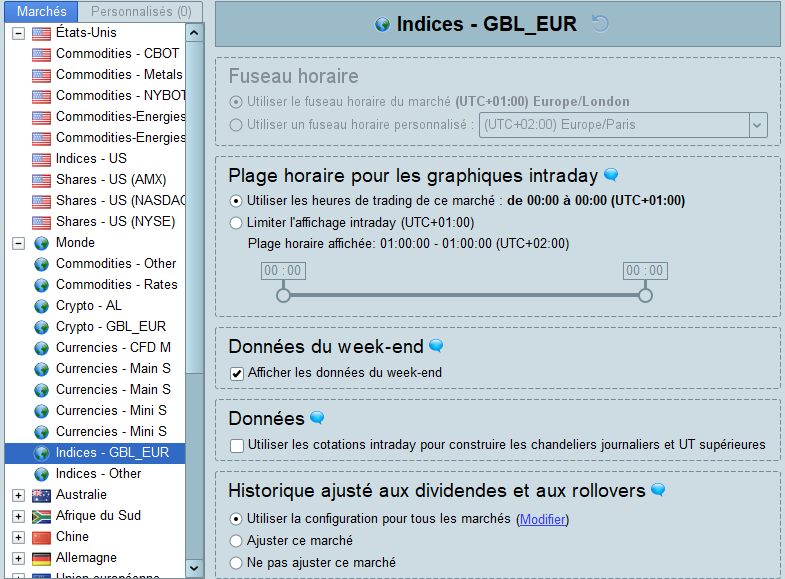785x579 pixels.
Task: Click the market list scroll up arrow
Action: [194, 33]
